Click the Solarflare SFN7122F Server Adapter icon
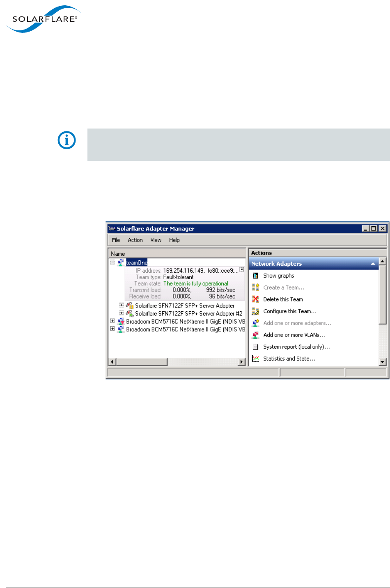This screenshot has width=390, height=588. coord(130,305)
